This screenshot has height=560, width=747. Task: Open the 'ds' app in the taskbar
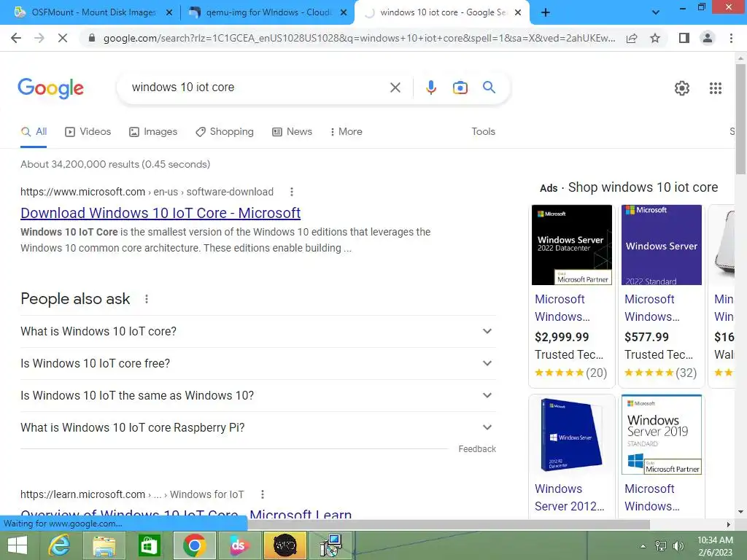click(x=239, y=545)
